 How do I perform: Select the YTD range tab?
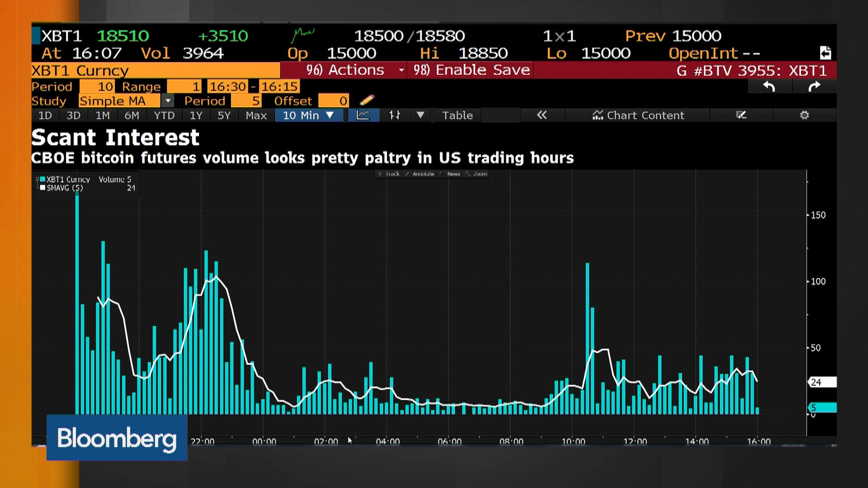tap(164, 115)
